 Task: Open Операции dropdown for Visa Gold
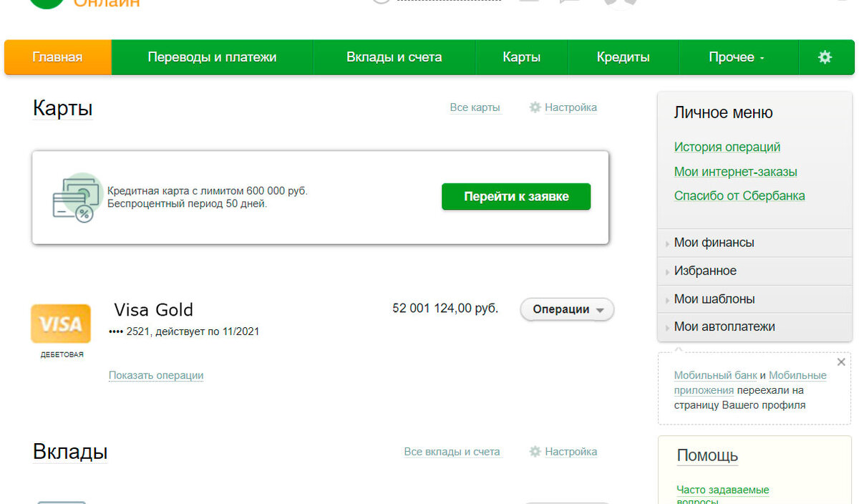[x=567, y=309]
